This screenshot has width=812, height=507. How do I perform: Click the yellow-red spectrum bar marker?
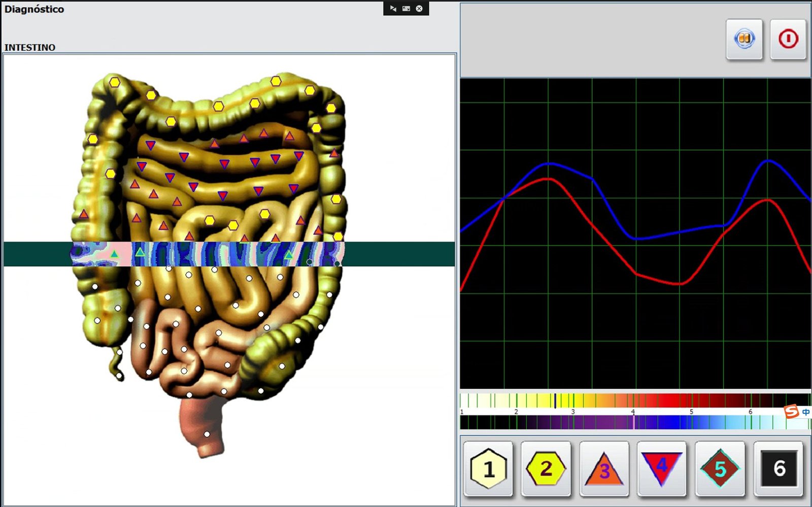click(x=555, y=400)
